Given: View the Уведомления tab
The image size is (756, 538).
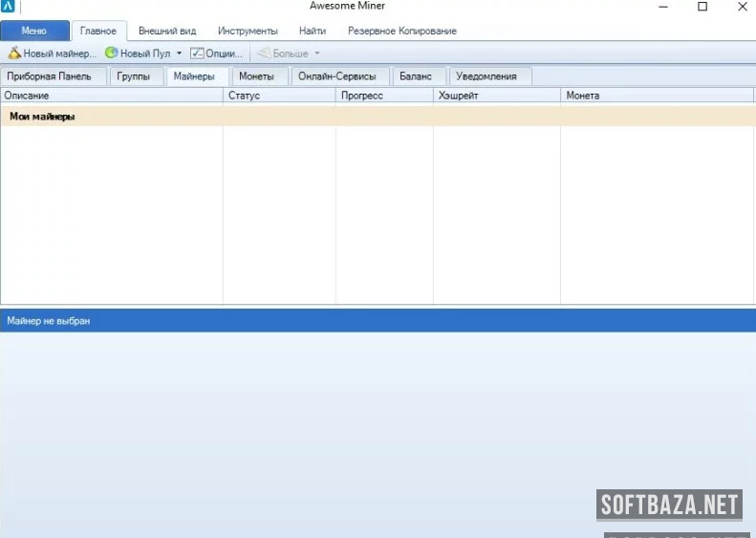Looking at the screenshot, I should [486, 76].
